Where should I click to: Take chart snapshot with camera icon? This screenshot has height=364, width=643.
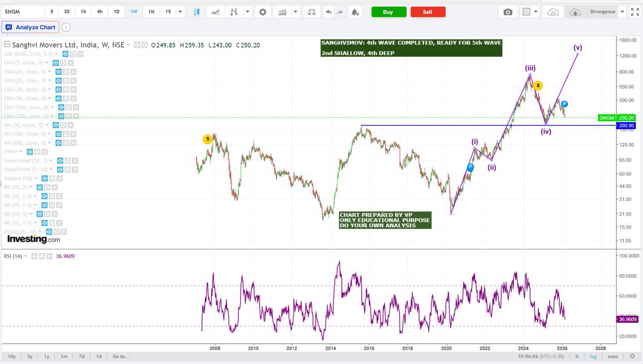[507, 12]
